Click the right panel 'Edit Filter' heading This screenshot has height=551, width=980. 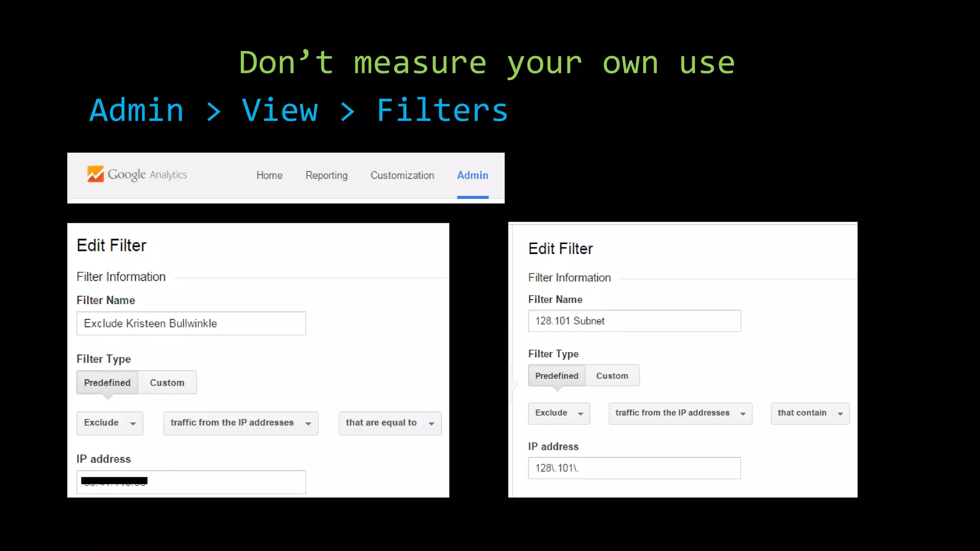pos(560,249)
